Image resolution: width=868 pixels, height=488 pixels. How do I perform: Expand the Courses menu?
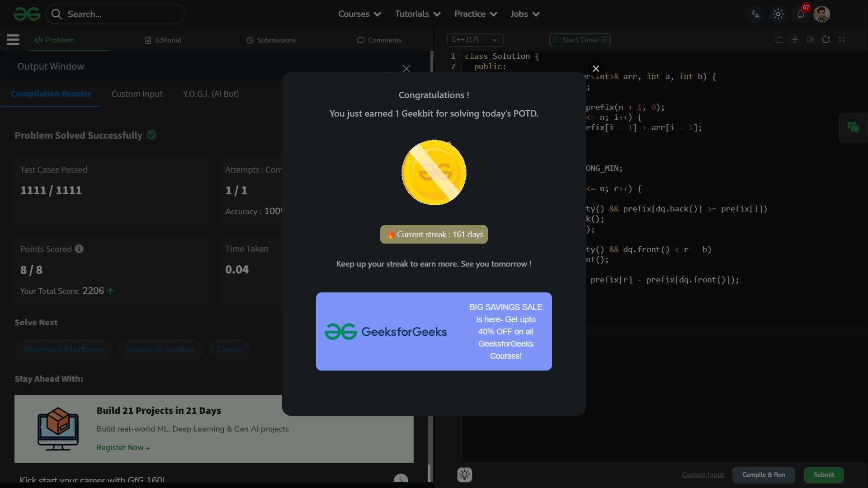pyautogui.click(x=359, y=14)
